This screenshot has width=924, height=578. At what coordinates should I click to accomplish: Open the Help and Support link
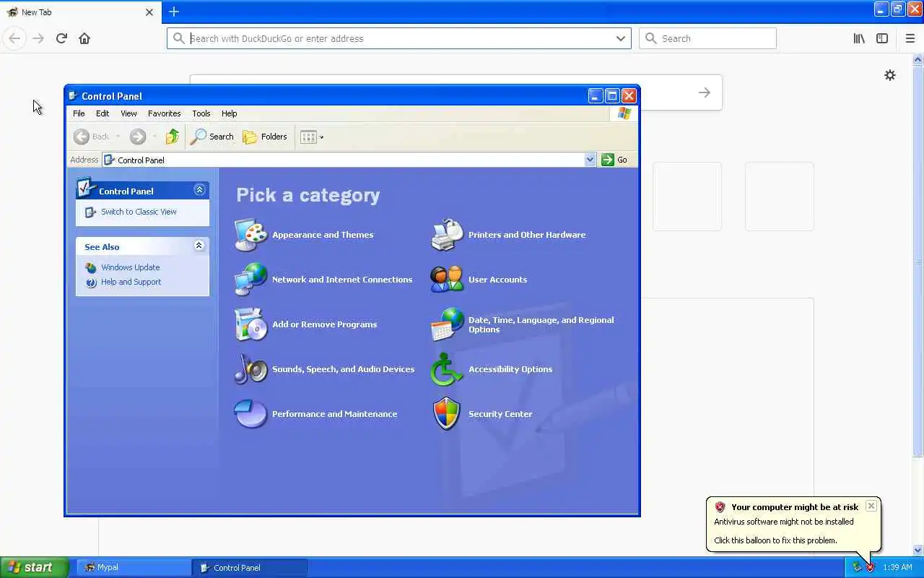[131, 282]
